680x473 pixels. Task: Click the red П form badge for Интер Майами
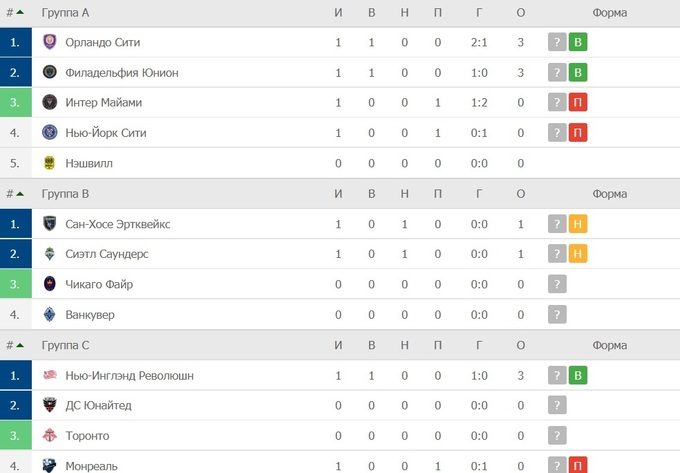click(578, 102)
